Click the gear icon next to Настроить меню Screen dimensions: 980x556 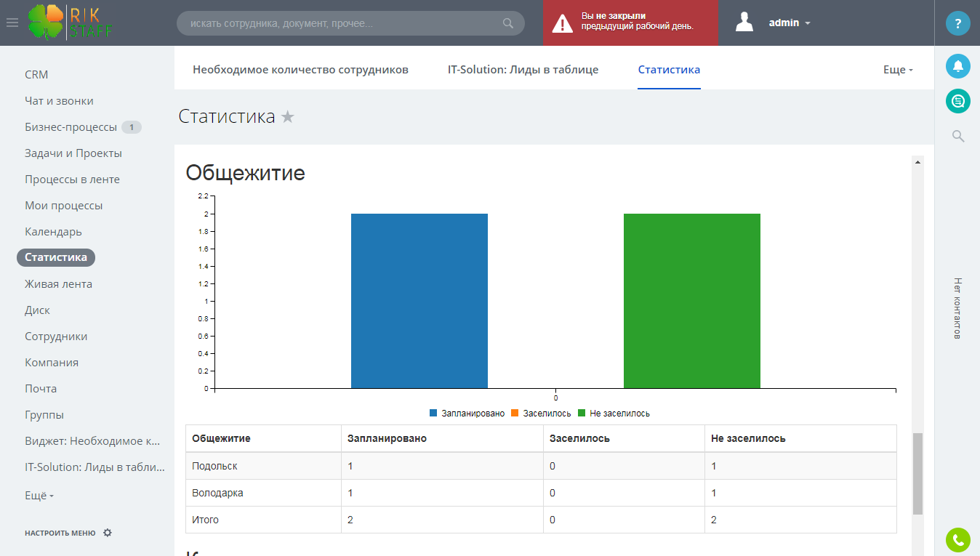tap(108, 533)
